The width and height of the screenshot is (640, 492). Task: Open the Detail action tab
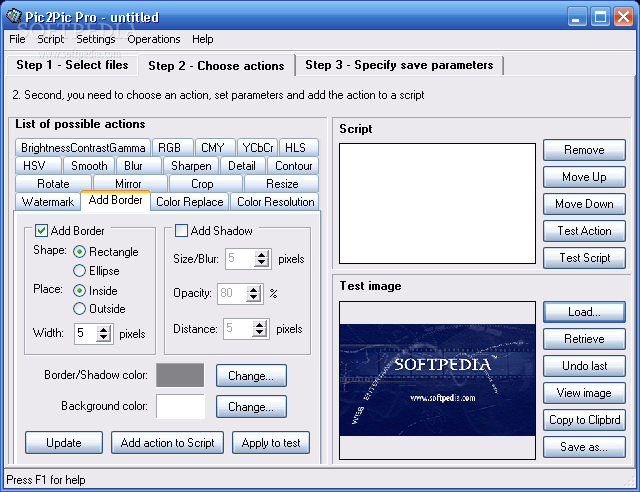point(242,166)
